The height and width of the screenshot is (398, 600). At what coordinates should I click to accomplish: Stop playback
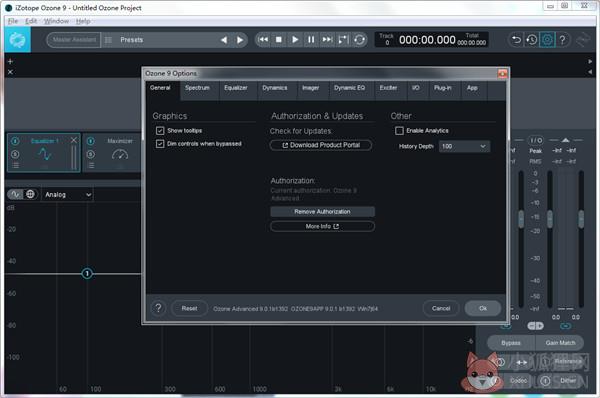pyautogui.click(x=279, y=39)
